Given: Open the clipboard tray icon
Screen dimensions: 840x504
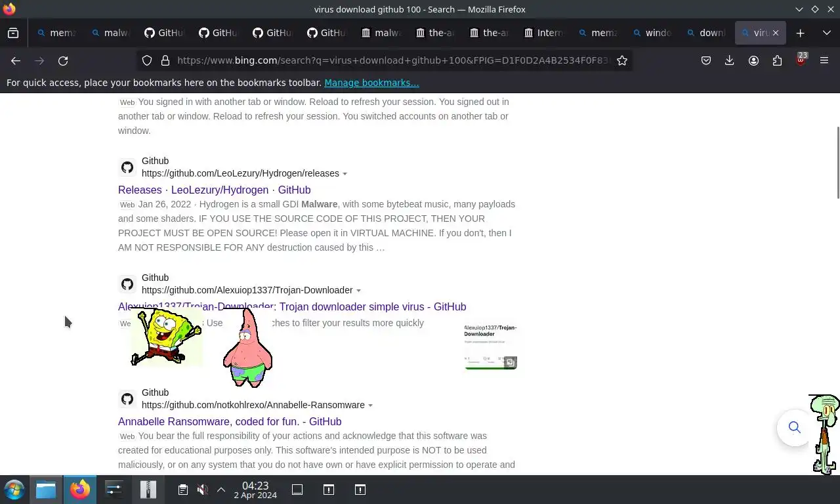Looking at the screenshot, I should pyautogui.click(x=183, y=490).
